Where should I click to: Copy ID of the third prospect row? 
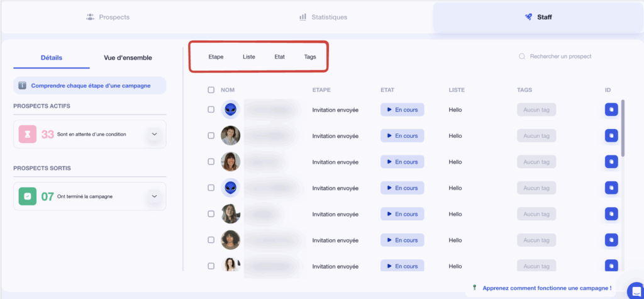pyautogui.click(x=611, y=162)
